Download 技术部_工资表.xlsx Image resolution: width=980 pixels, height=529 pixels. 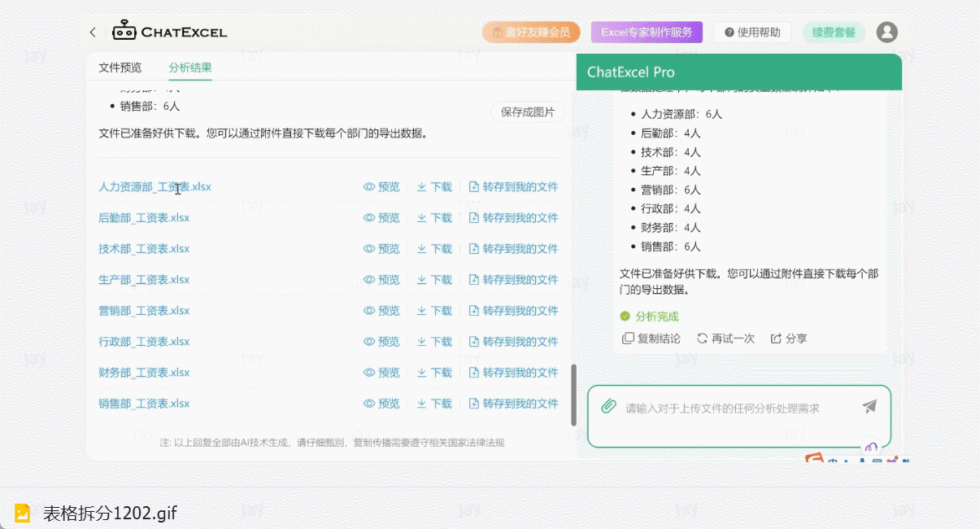click(434, 249)
